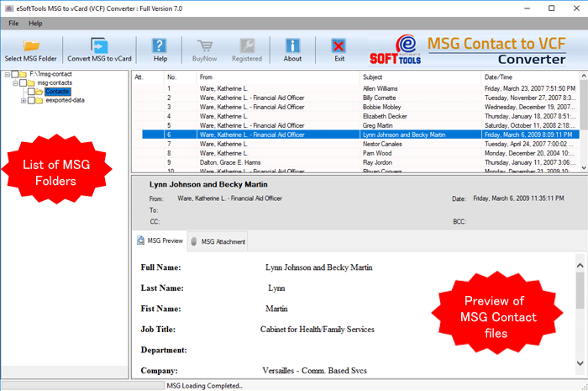588x391 pixels.
Task: Switch to the MSG Attachment tab
Action: click(218, 241)
